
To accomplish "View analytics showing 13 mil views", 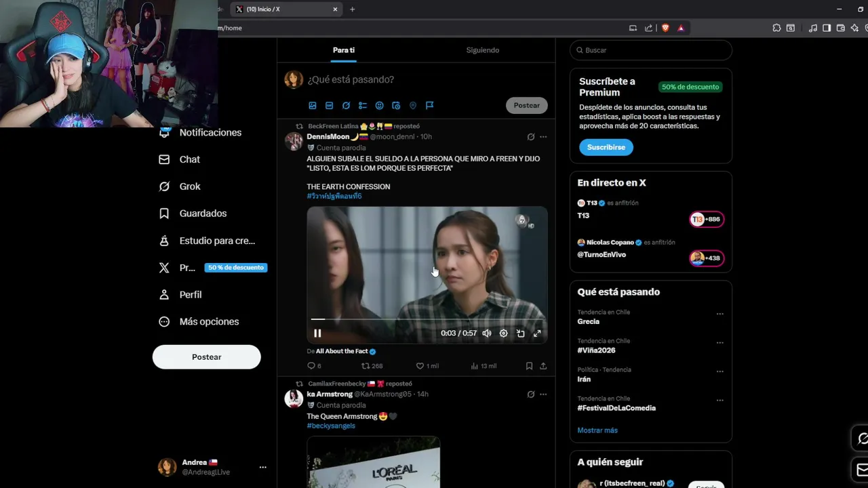I will point(484,366).
